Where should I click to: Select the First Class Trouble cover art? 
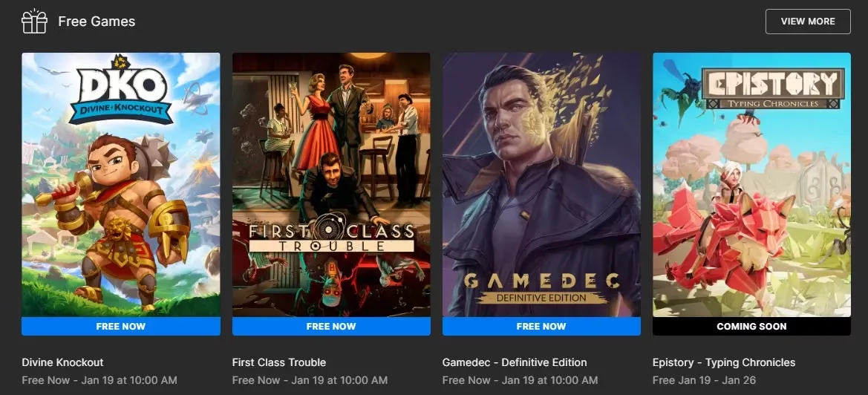(x=331, y=185)
